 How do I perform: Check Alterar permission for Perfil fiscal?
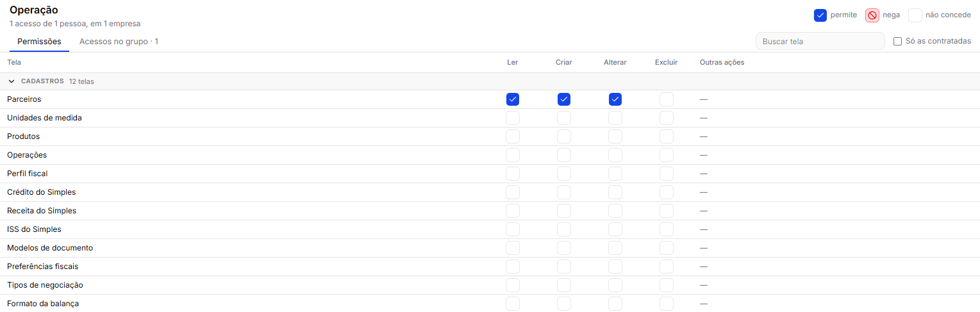pyautogui.click(x=615, y=174)
